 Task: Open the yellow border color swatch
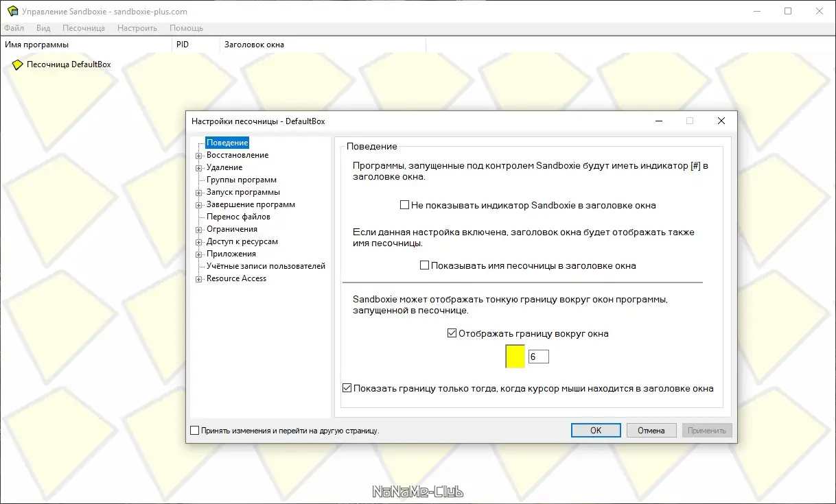[x=515, y=357]
